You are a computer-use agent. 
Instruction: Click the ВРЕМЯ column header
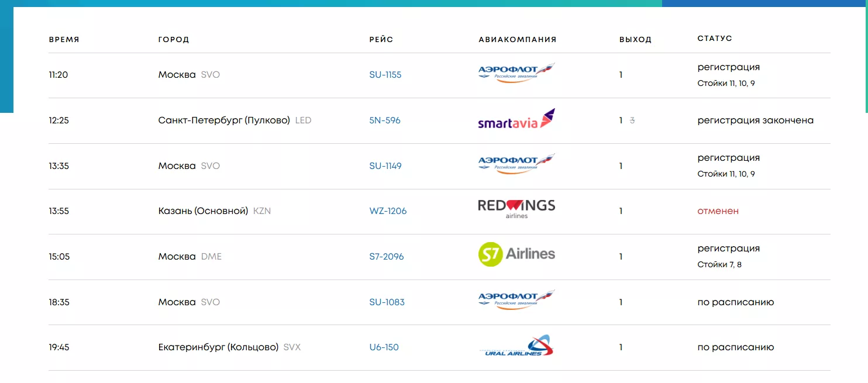click(64, 40)
